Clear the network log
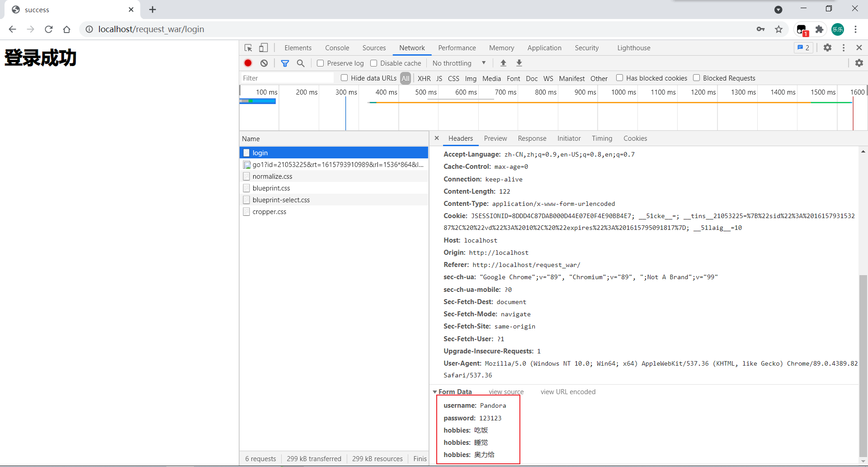 pos(264,63)
